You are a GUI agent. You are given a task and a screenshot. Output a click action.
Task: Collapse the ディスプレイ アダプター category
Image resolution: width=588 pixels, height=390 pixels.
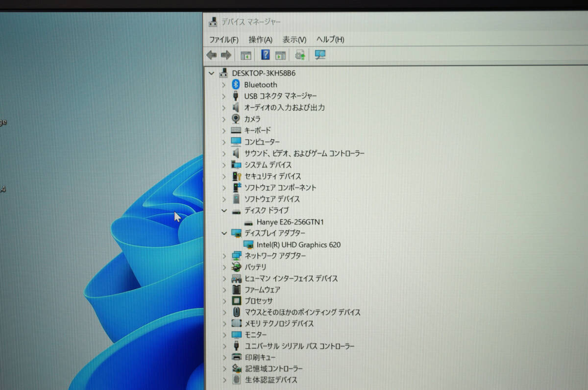click(224, 233)
